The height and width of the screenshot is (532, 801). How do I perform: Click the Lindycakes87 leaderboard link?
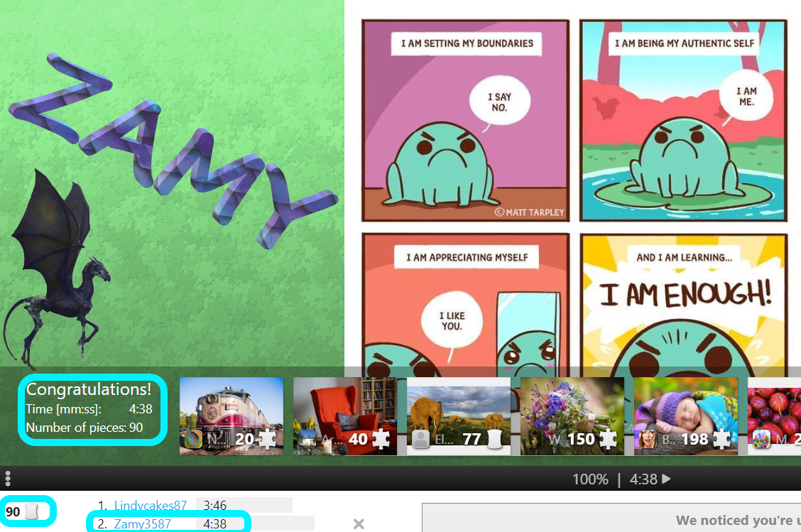[x=151, y=506]
